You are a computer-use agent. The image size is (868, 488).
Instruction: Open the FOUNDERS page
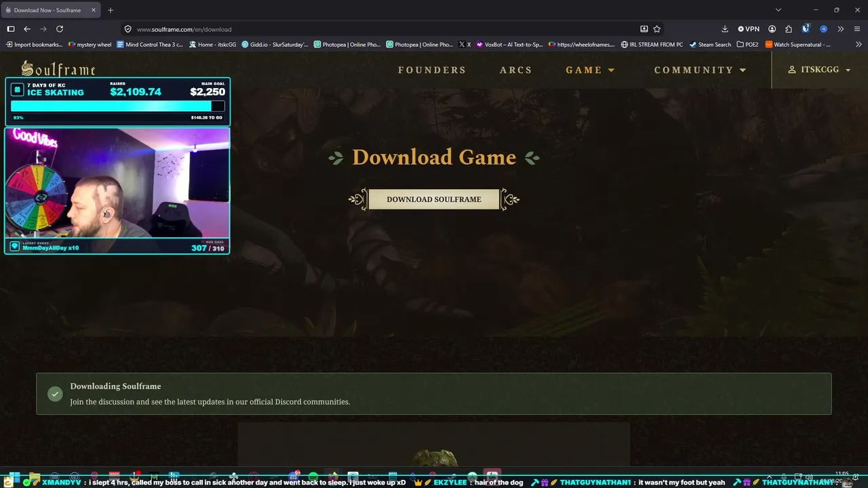pos(432,70)
